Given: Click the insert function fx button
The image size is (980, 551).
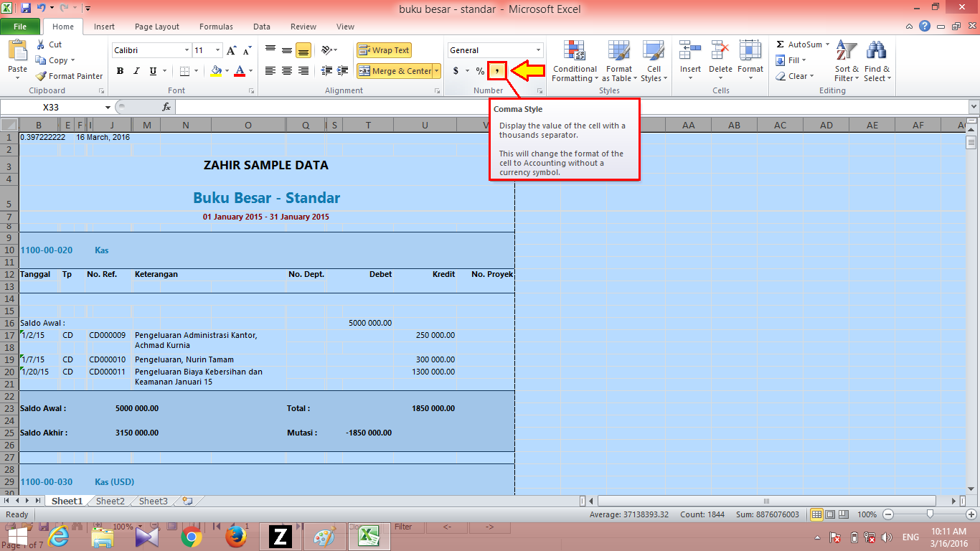Looking at the screenshot, I should coord(166,107).
